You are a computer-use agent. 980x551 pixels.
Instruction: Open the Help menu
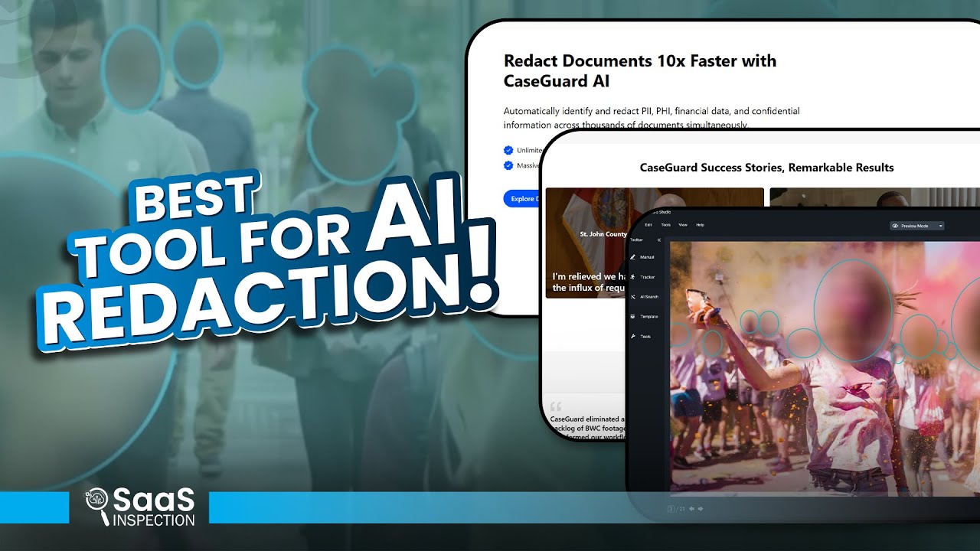point(700,225)
